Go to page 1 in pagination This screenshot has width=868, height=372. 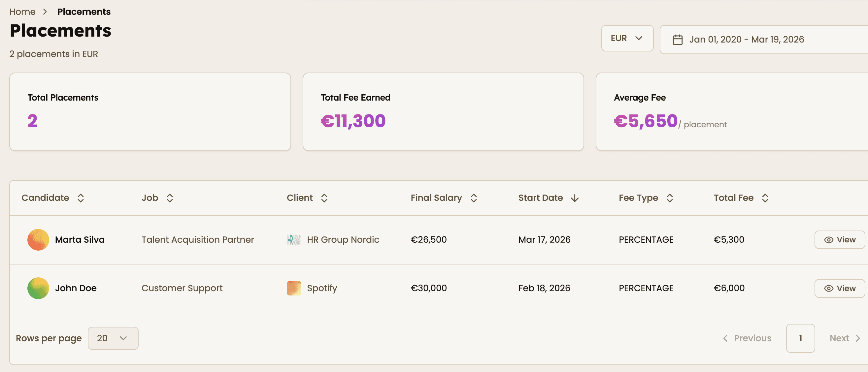[800, 338]
